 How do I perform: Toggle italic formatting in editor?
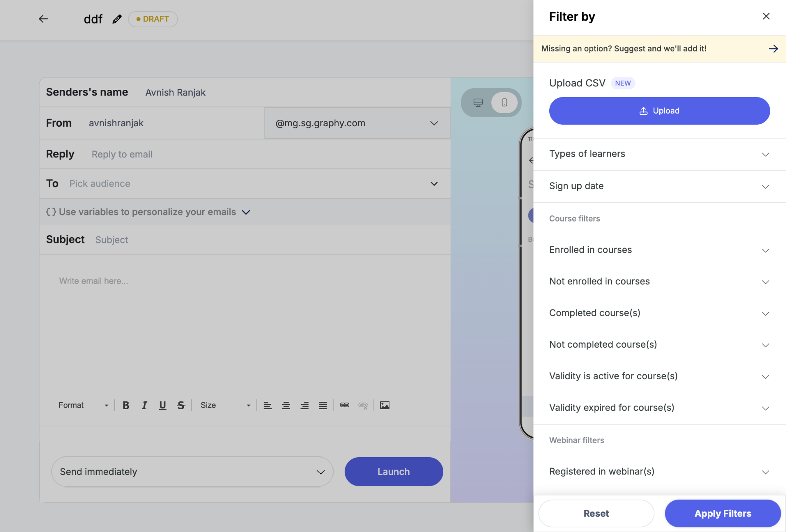(144, 405)
